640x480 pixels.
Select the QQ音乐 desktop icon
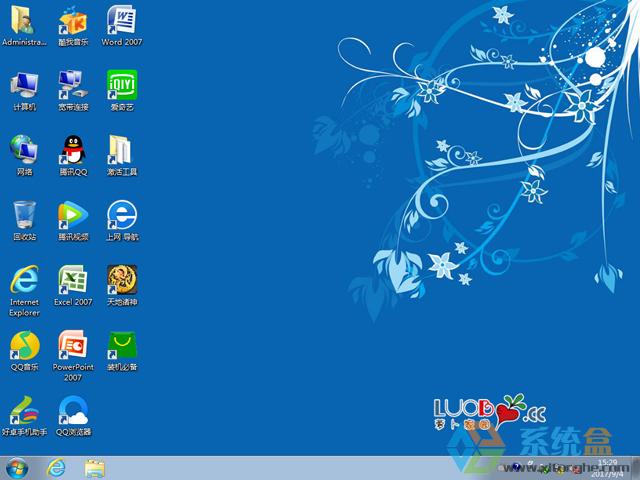[x=24, y=345]
